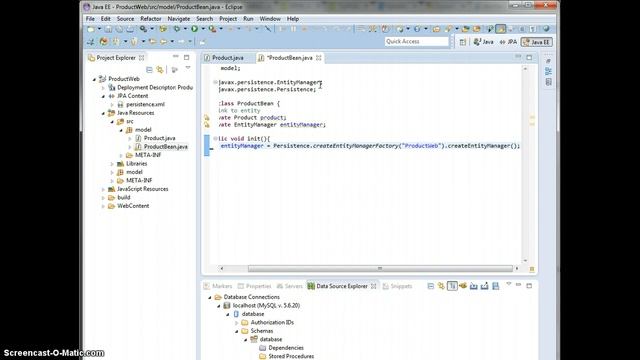Focus the Quick Access search field
640x360 pixels.
416,41
